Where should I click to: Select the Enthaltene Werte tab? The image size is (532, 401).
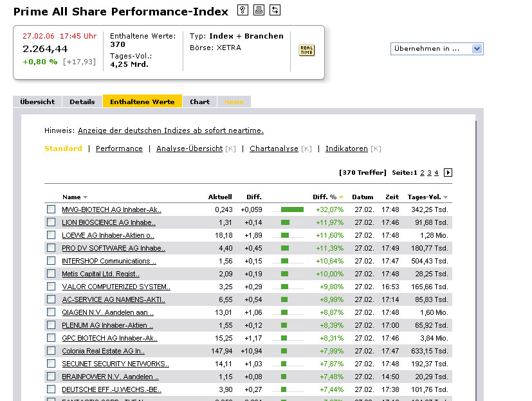point(143,102)
